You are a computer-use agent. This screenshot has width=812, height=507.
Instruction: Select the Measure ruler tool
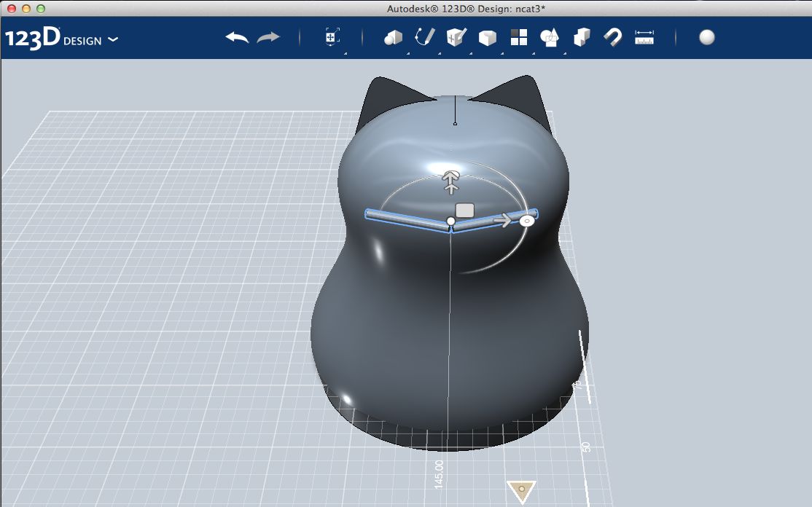click(644, 38)
